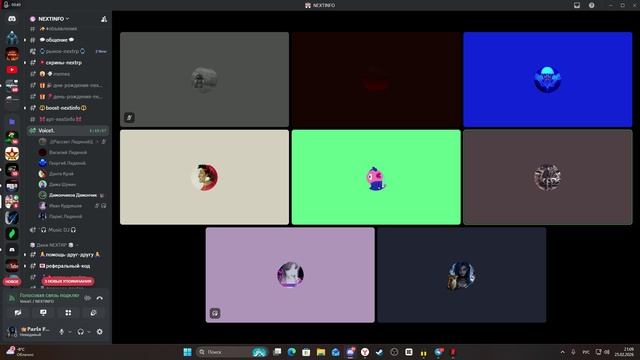The width and height of the screenshot is (640, 360).
Task: Open Discord direct messages home icon
Action: pos(12,19)
